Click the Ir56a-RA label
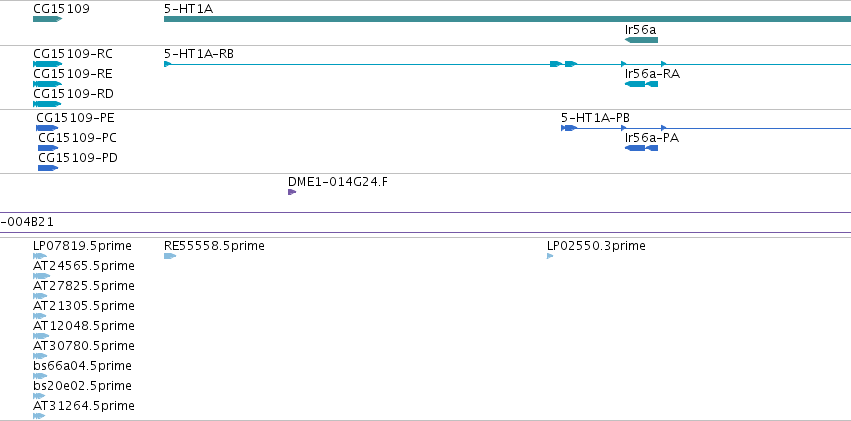Screen dimensions: 851x421 pos(652,74)
